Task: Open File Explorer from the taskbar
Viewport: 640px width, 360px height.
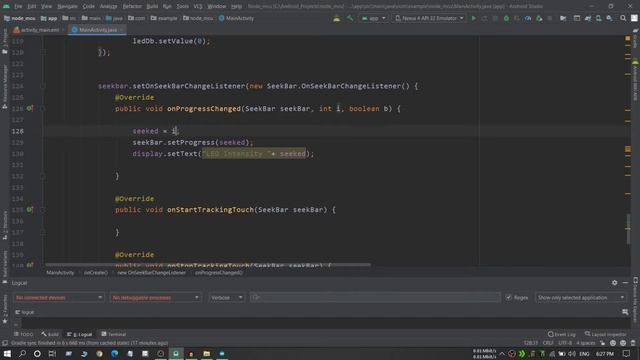Action: click(x=207, y=353)
